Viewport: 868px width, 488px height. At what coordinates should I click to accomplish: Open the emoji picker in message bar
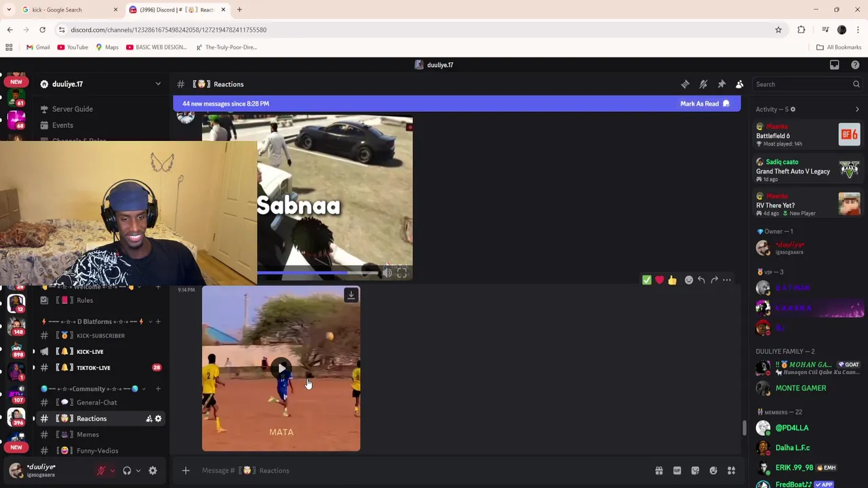[x=713, y=470]
